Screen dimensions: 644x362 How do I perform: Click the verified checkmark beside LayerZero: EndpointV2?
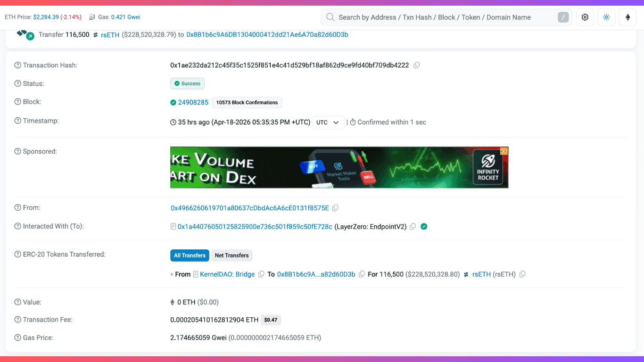[423, 226]
